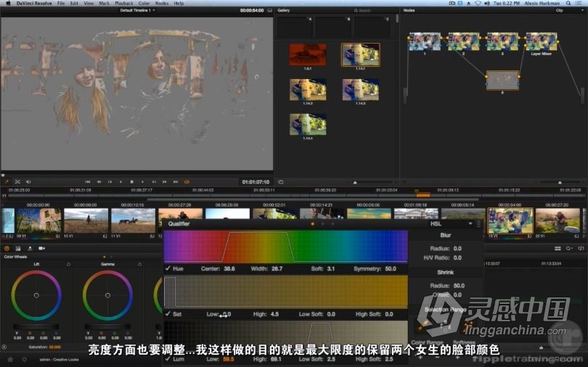The image size is (588, 367).
Task: Toggle the Sat qualifier checkbox
Action: click(168, 313)
